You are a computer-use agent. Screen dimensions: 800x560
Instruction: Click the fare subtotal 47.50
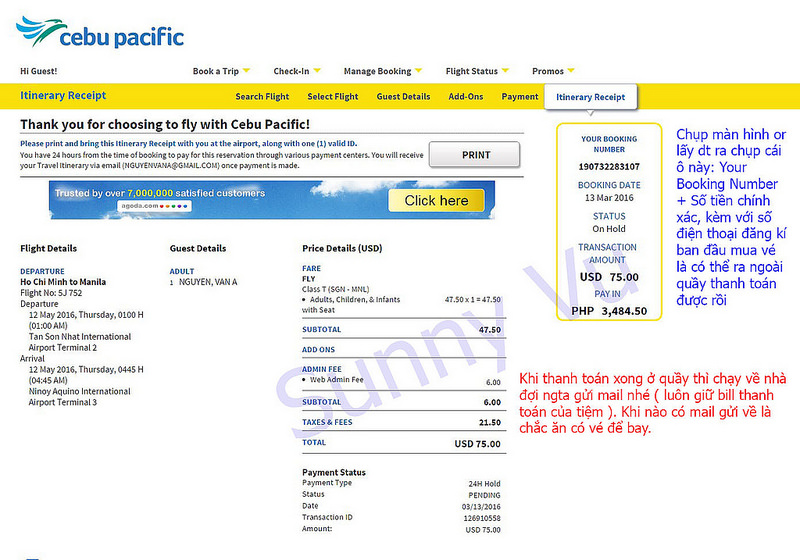click(x=490, y=330)
